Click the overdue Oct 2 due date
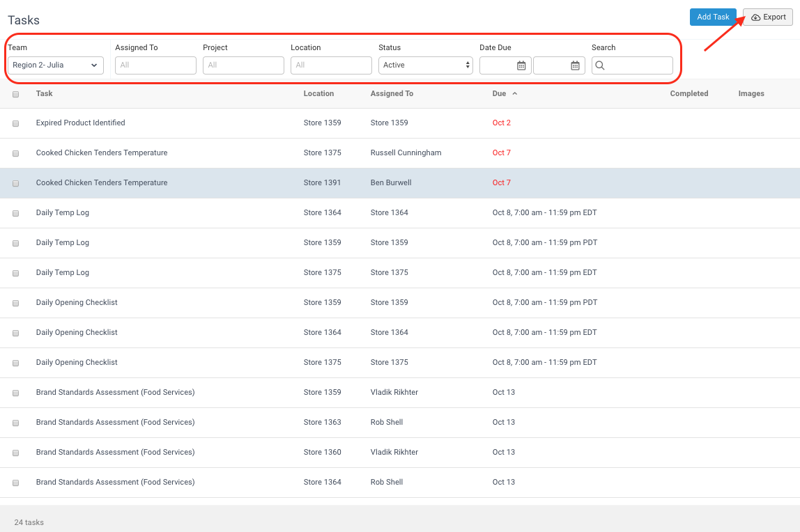The width and height of the screenshot is (800, 532). tap(502, 123)
